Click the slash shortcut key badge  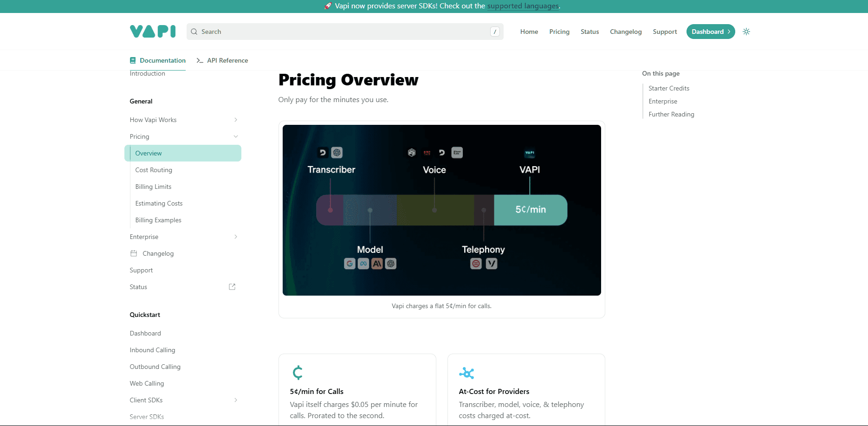point(495,32)
